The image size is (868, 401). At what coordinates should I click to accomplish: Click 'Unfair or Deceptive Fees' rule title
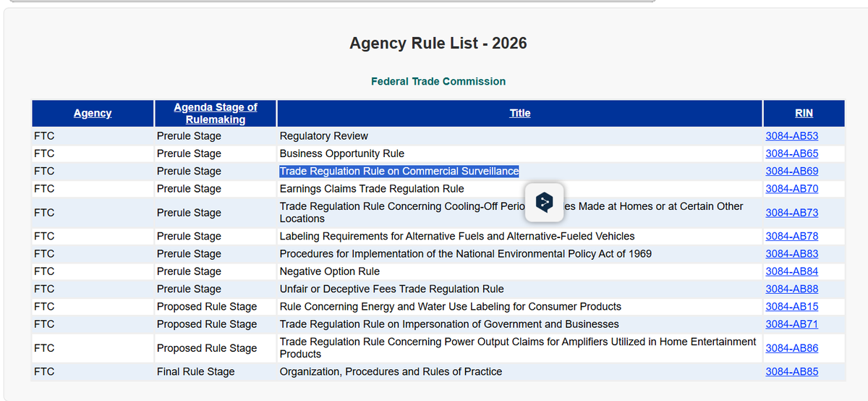pos(392,289)
